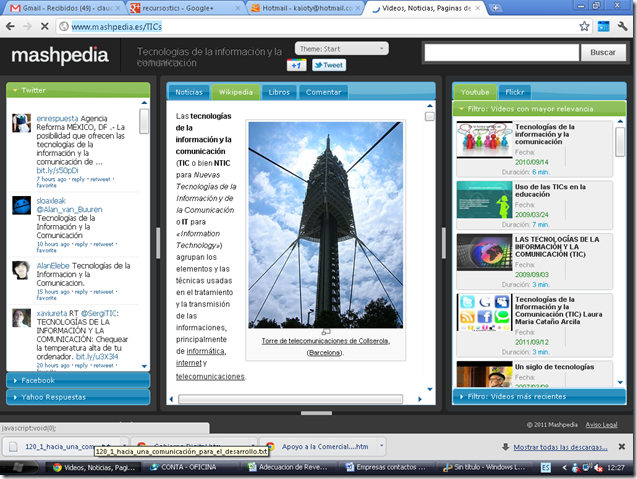Switch to the Noticias tab
The image size is (637, 479).
pyautogui.click(x=189, y=92)
